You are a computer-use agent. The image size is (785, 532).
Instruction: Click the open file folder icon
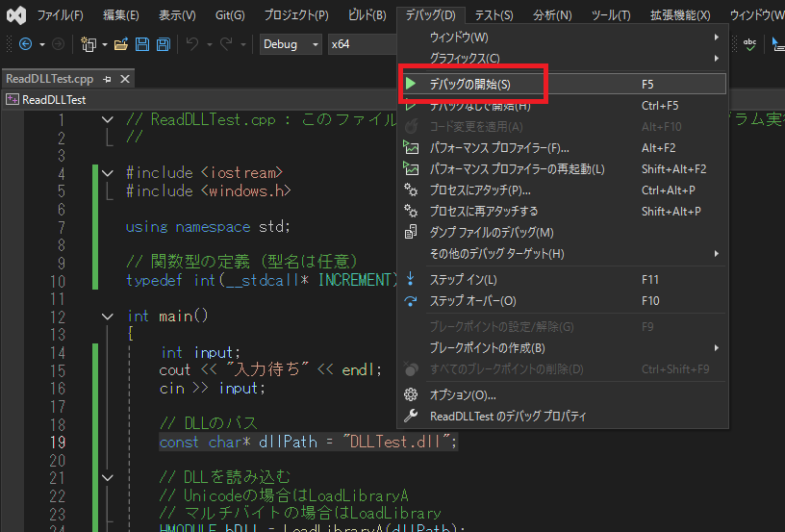(121, 44)
